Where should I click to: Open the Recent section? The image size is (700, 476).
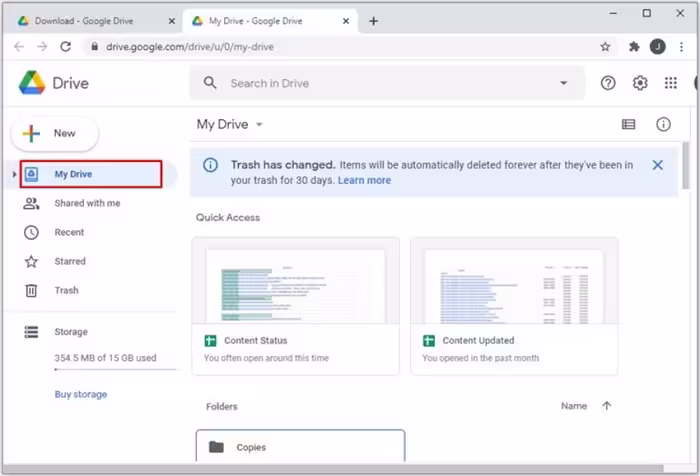pyautogui.click(x=69, y=232)
